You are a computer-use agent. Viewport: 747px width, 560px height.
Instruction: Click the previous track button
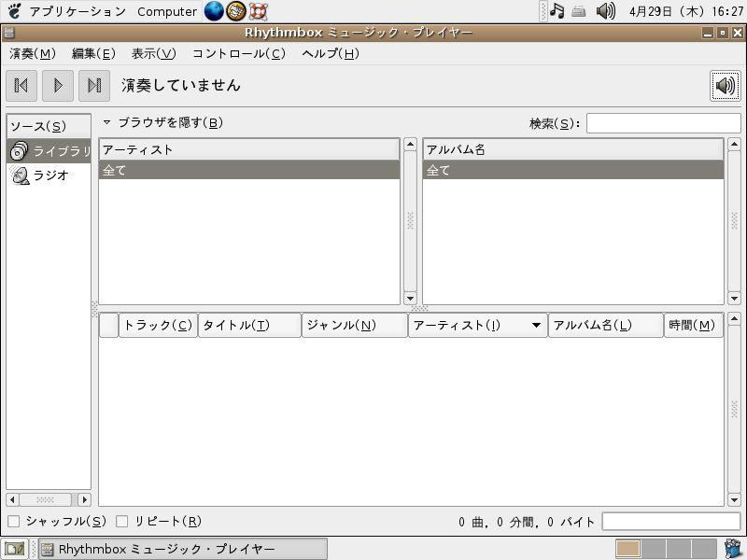point(21,86)
